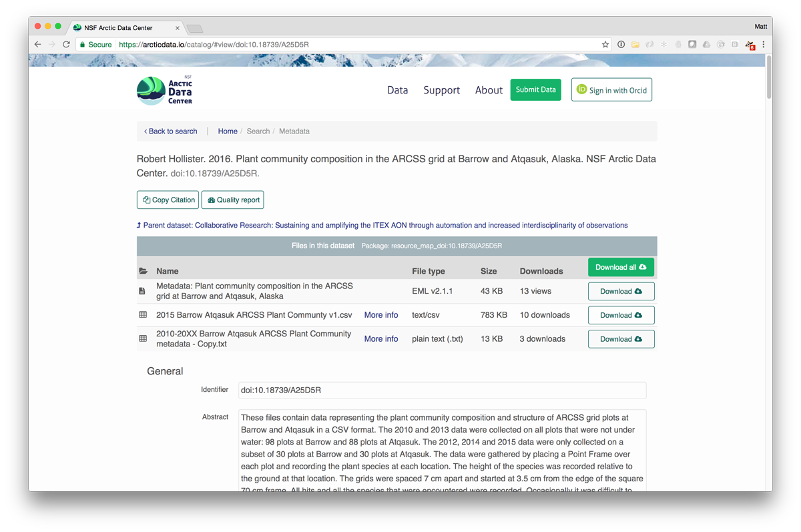Viewport: 801px width, 532px height.
Task: Click the reload page icon
Action: tap(65, 44)
